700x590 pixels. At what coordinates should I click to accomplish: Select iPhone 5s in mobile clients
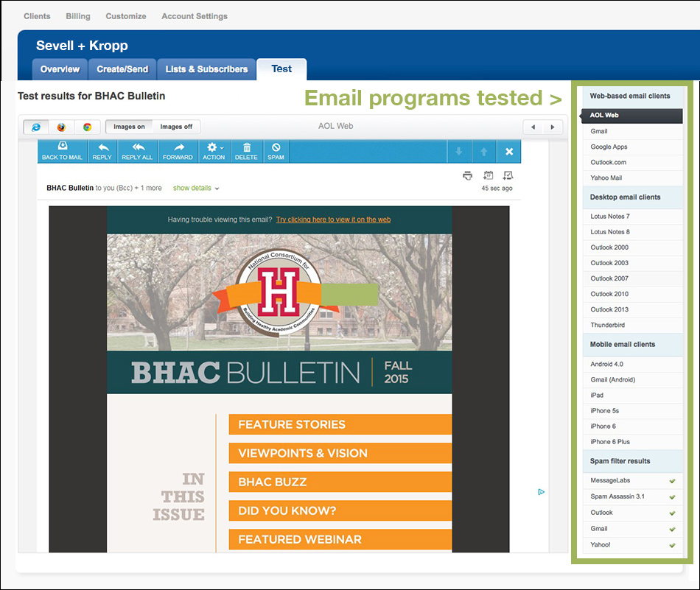633,411
